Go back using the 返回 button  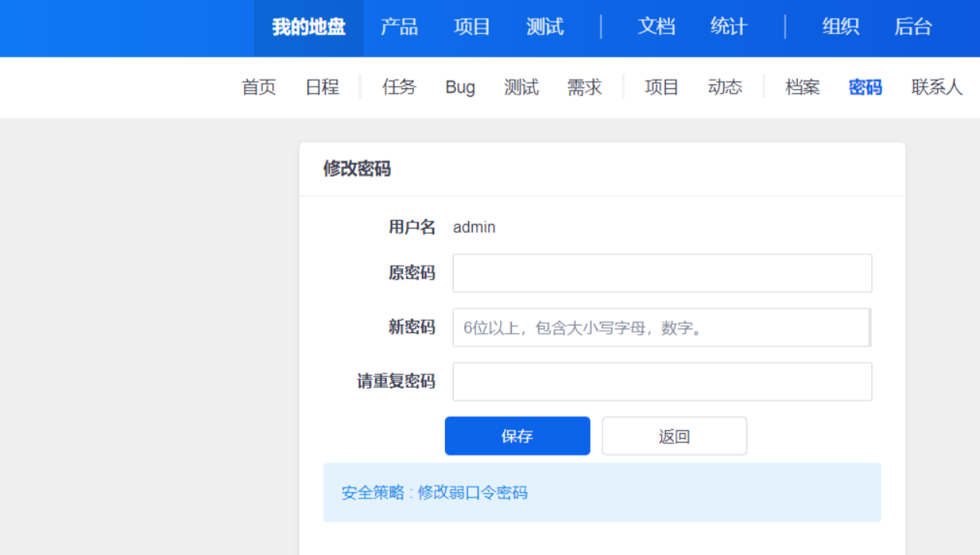[675, 436]
